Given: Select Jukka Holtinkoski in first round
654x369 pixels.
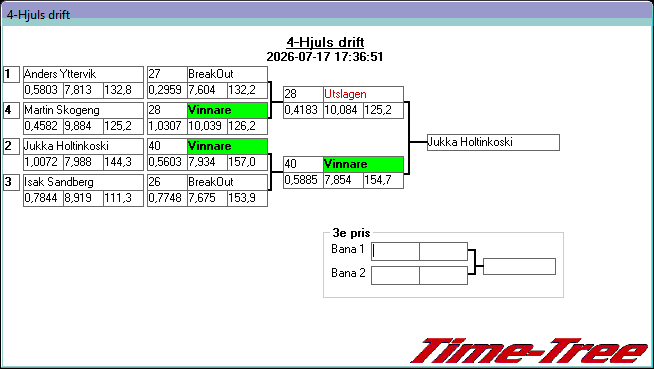Looking at the screenshot, I should (83, 146).
